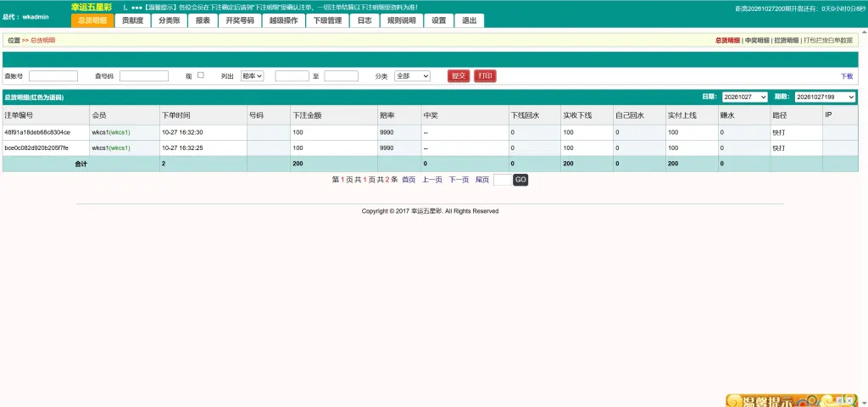Click the scrollbar down arrow

coord(864,403)
